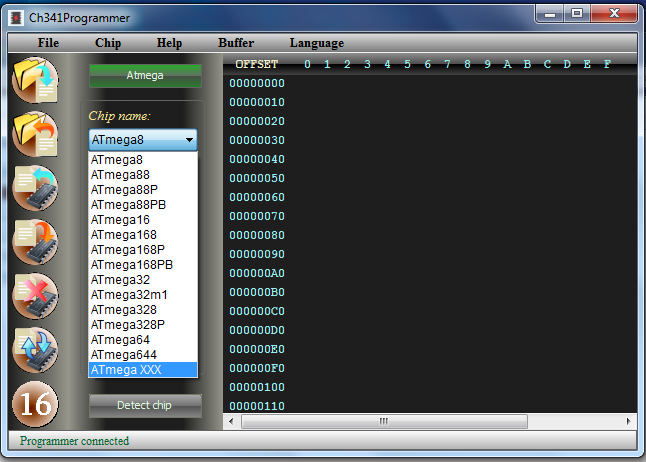Choose ATmega88P in the chip list
The height and width of the screenshot is (462, 646).
(x=143, y=190)
